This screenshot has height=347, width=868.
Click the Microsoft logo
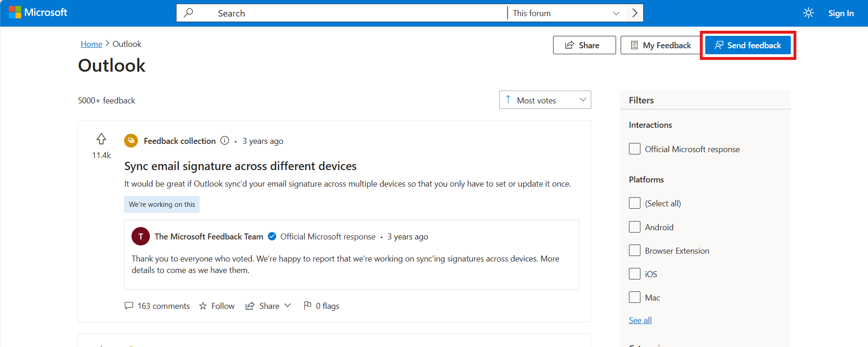click(x=38, y=12)
